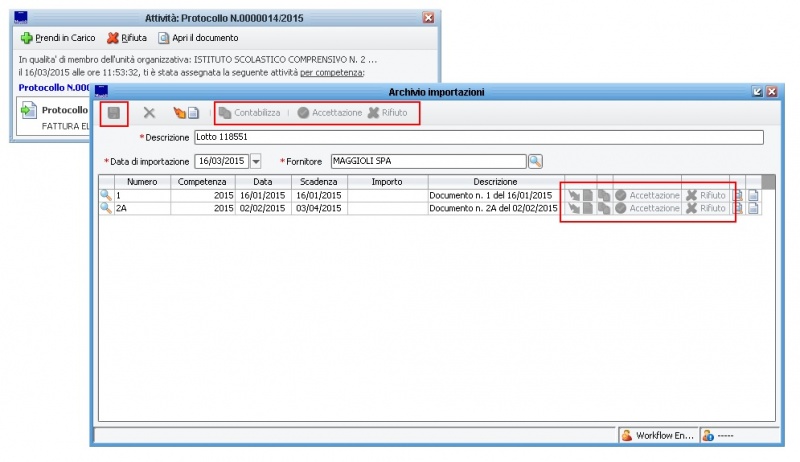Screen dimensions: 800x462
Task: Click Rifiuto on the Documento n. 1 row
Action: click(x=706, y=195)
